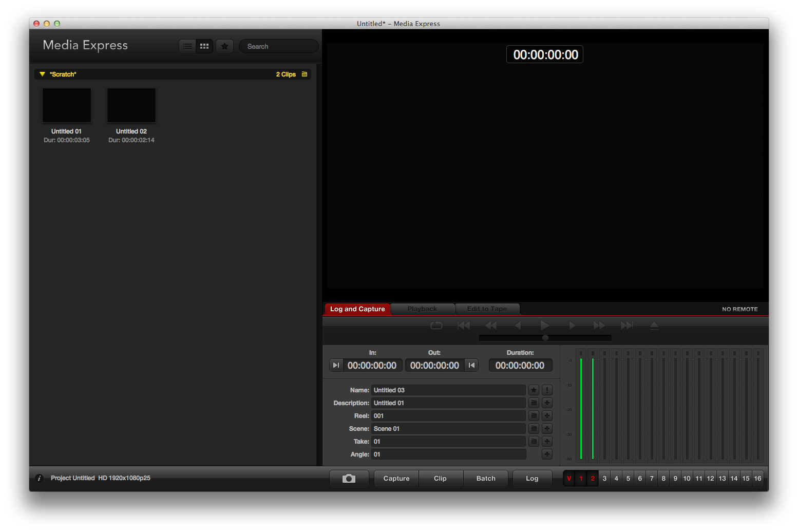This screenshot has width=798, height=532.
Task: Click the step forward one frame button
Action: pyautogui.click(x=572, y=326)
